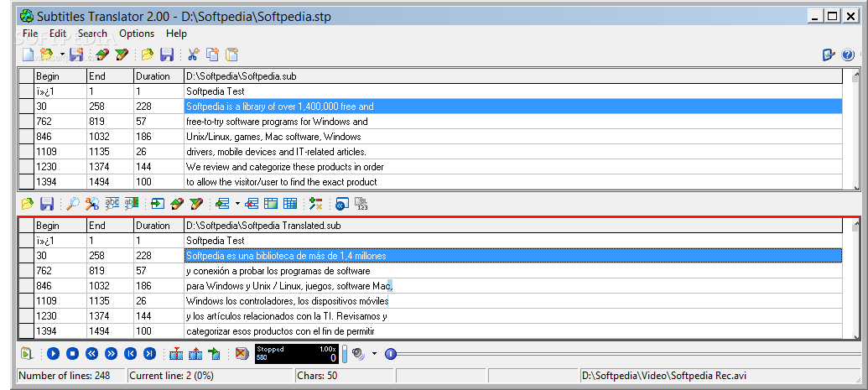Screen dimensions: 868x390
Task: Click the Find magnifying glass icon
Action: tap(73, 204)
